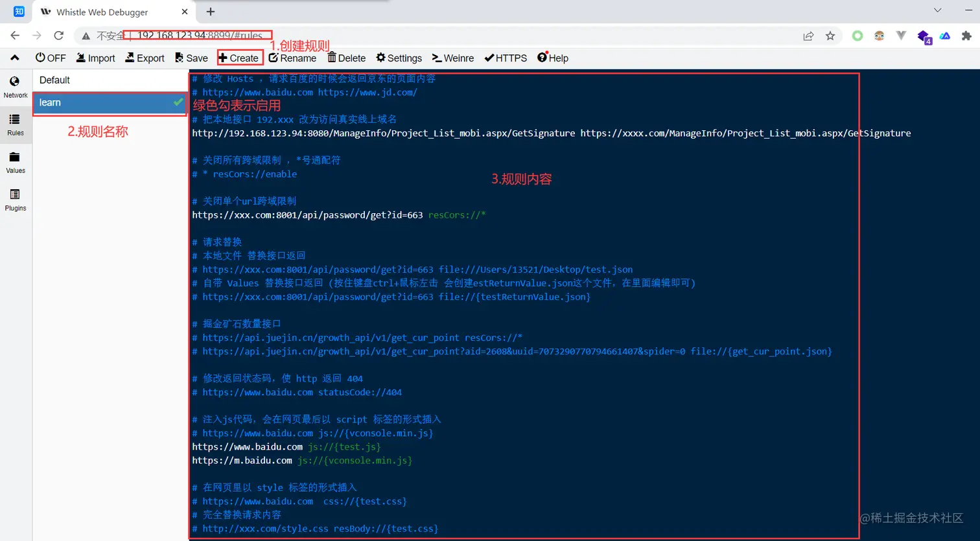Open the tab search dropdown chevron
Viewport: 980px width, 541px height.
pos(937,10)
